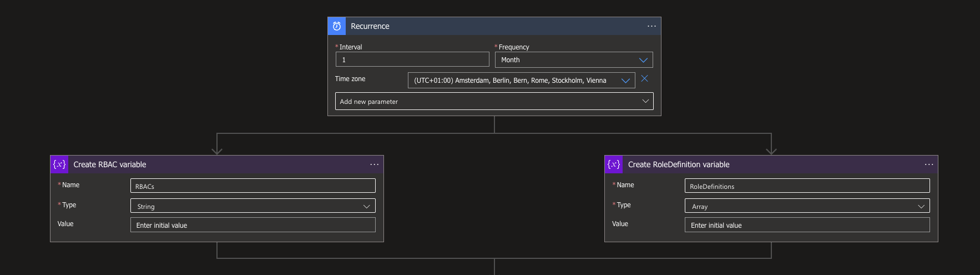Viewport: 980px width, 275px height.
Task: Select the Create RBAC variable title
Action: 110,164
